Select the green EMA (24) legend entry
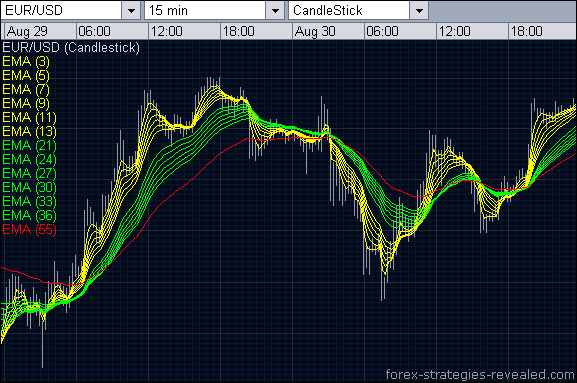 point(29,159)
